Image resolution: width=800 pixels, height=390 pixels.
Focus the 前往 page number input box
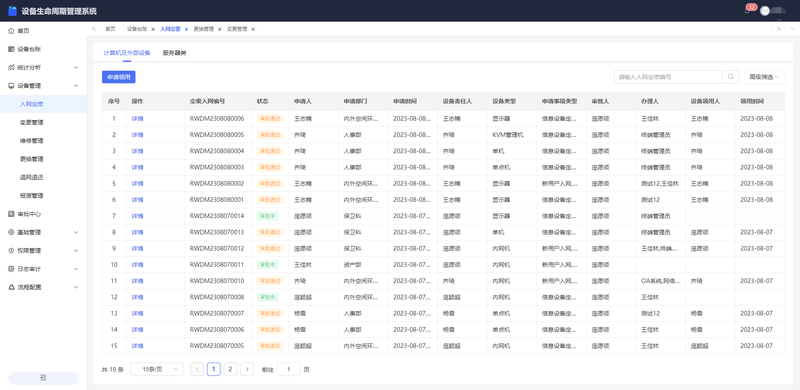(x=289, y=369)
